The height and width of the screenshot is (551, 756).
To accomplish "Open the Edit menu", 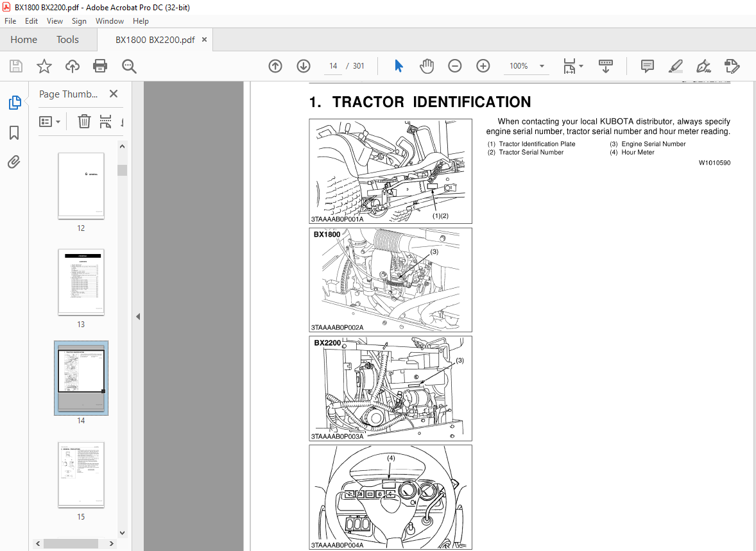I will coord(31,21).
